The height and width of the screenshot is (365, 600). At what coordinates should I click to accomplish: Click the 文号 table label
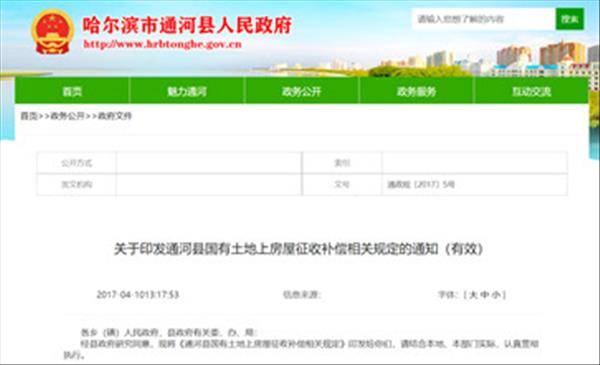tap(342, 184)
